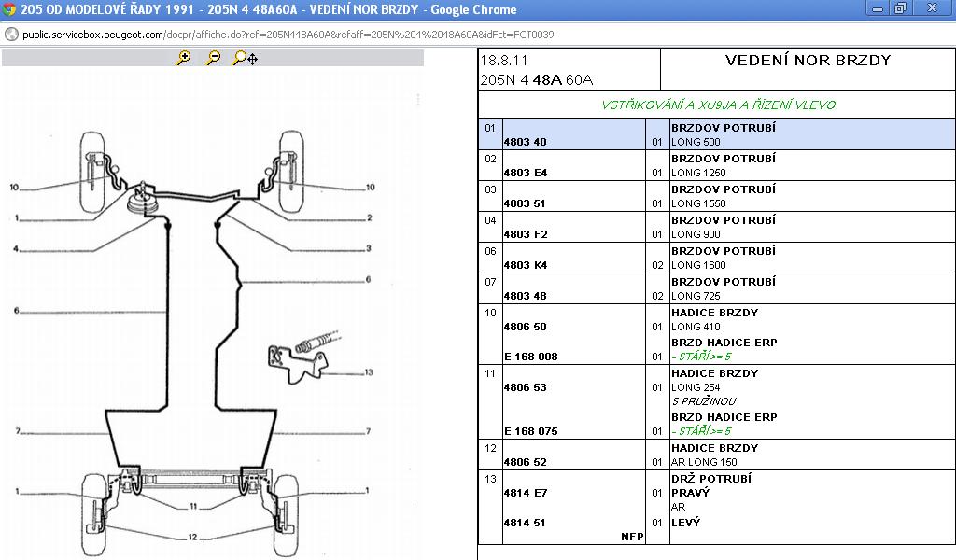The image size is (956, 560).
Task: Choose part number 4803 K4
Action: coord(525,265)
